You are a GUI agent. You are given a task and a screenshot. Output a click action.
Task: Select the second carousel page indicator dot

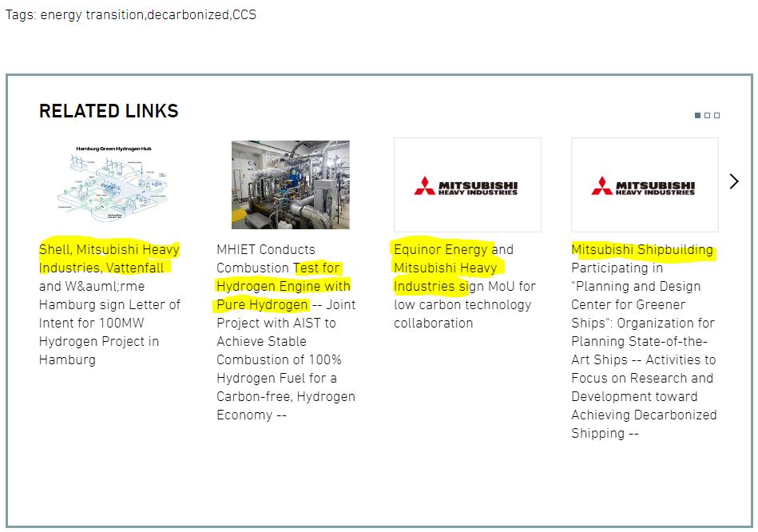(707, 115)
